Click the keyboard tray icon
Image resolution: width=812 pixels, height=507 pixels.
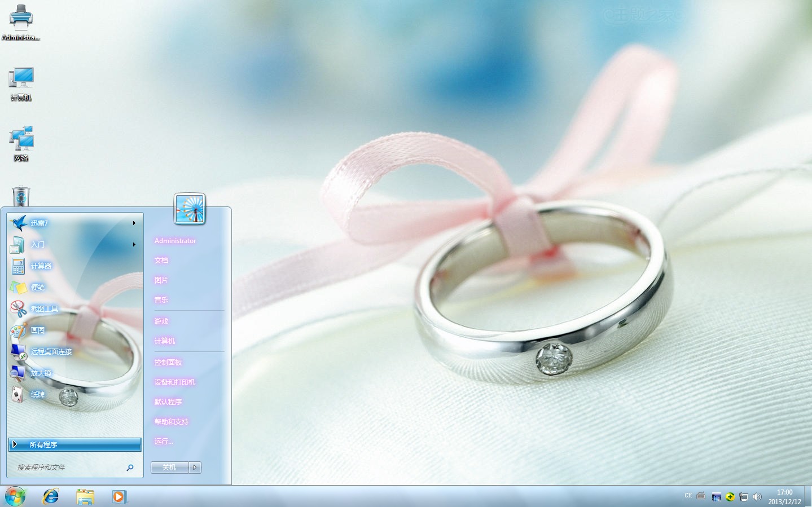(701, 496)
